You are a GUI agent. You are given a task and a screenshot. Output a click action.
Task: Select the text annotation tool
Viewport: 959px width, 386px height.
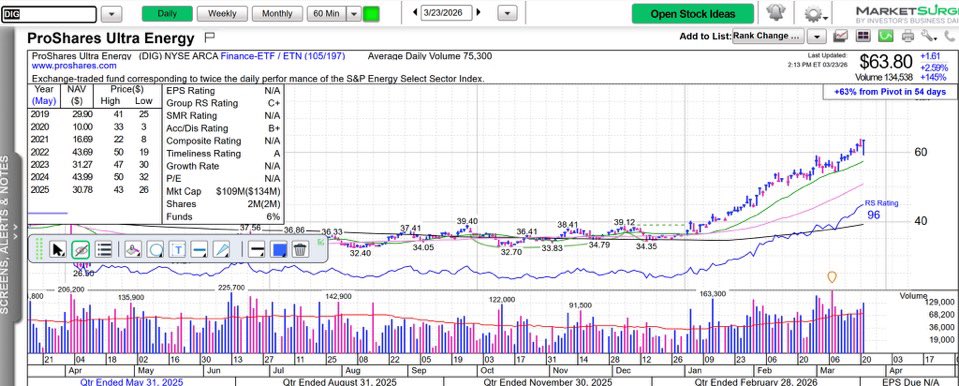178,250
